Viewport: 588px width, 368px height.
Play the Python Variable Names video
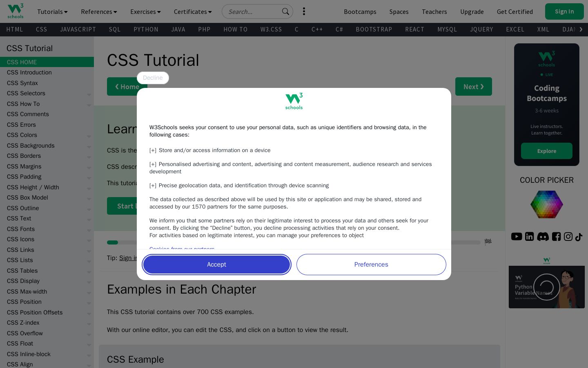pyautogui.click(x=546, y=287)
